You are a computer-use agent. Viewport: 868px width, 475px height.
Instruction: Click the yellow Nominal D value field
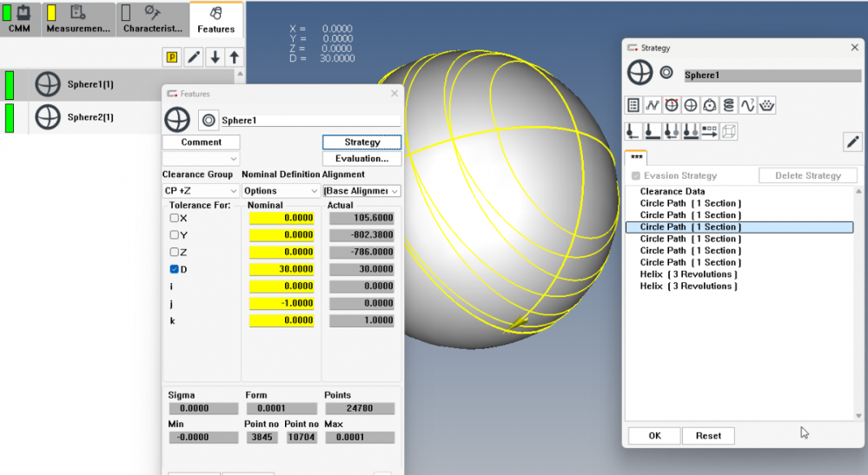[282, 270]
